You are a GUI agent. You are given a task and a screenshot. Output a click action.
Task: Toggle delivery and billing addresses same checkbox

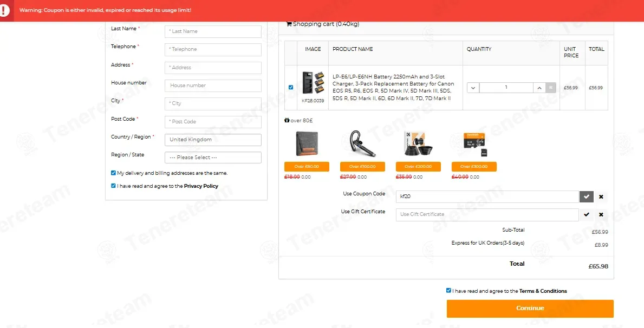click(113, 173)
